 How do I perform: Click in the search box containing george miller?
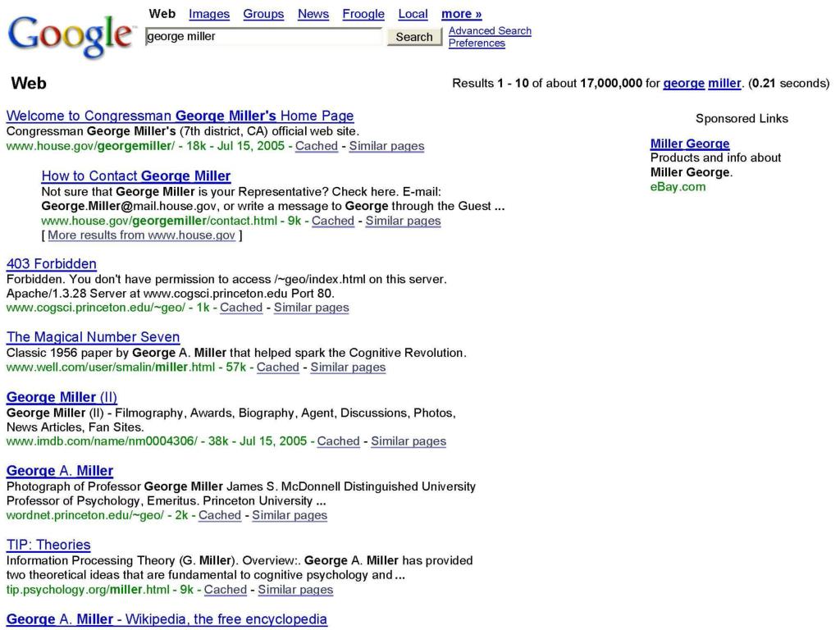[263, 36]
